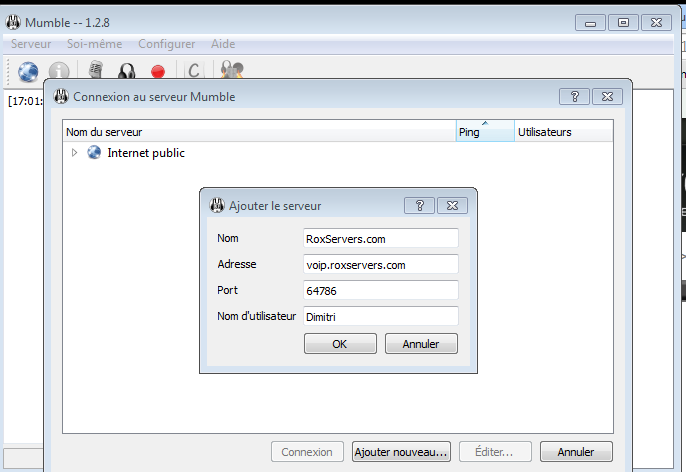Start recording with the red circle icon
686x472 pixels.
coord(158,71)
